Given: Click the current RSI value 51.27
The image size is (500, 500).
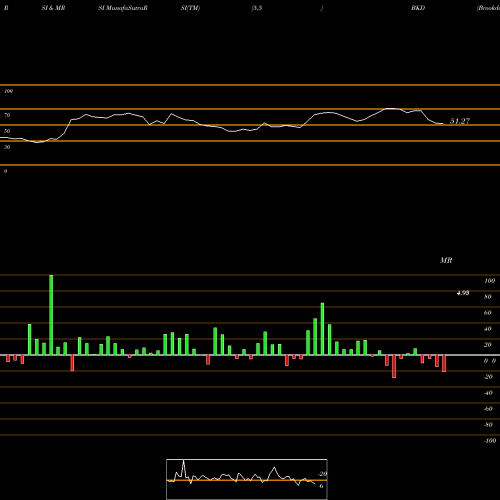Looking at the screenshot, I should click(460, 121).
